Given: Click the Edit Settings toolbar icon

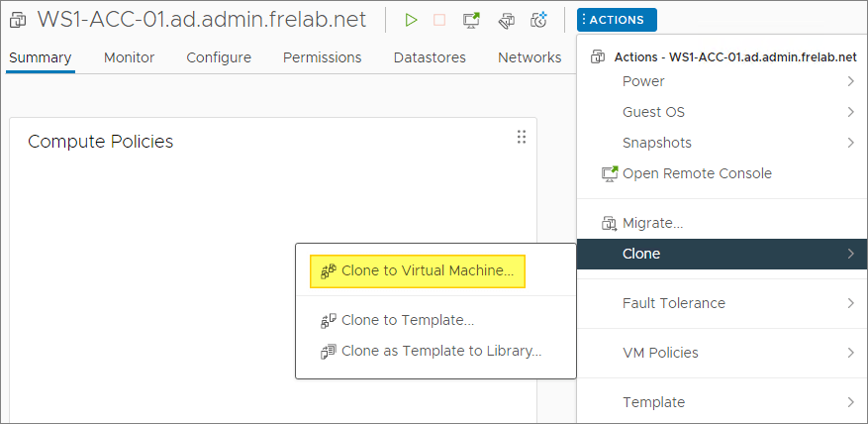Looking at the screenshot, I should point(506,20).
